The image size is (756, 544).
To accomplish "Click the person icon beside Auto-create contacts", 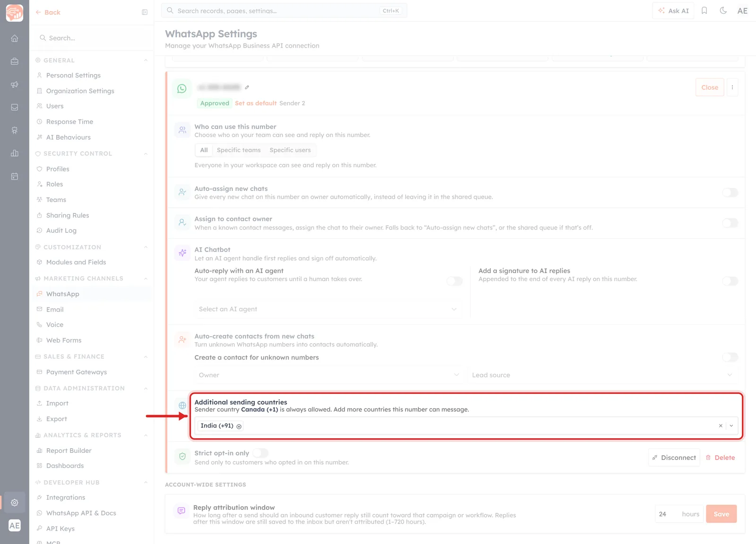I will [182, 340].
